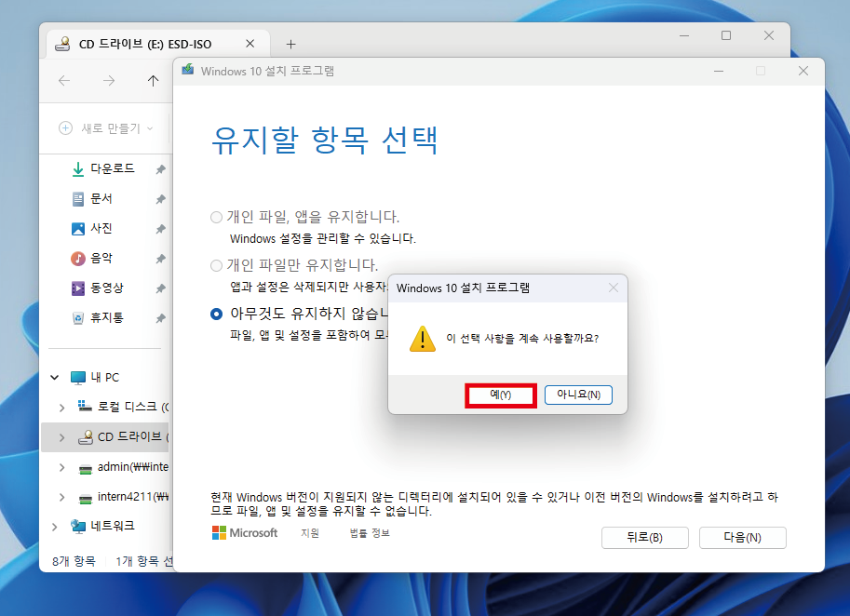Viewport: 850px width, 616px height.
Task: Open 동영상 in the sidebar
Action: (98, 288)
